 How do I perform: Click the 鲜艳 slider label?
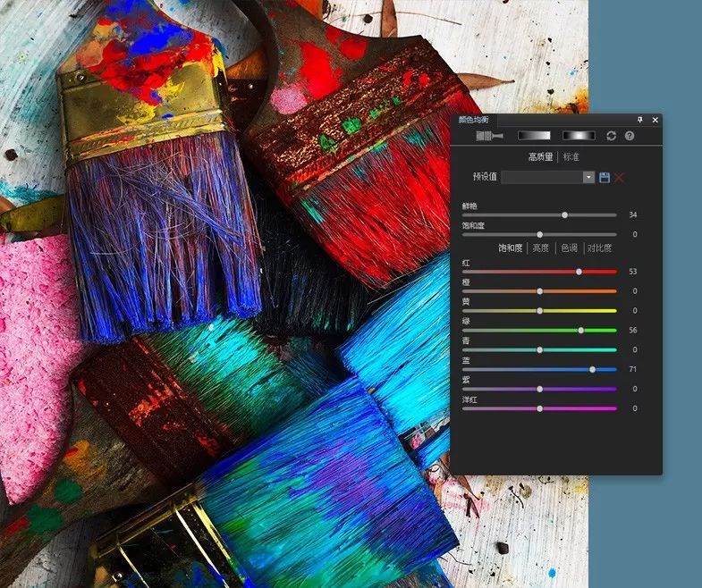469,206
